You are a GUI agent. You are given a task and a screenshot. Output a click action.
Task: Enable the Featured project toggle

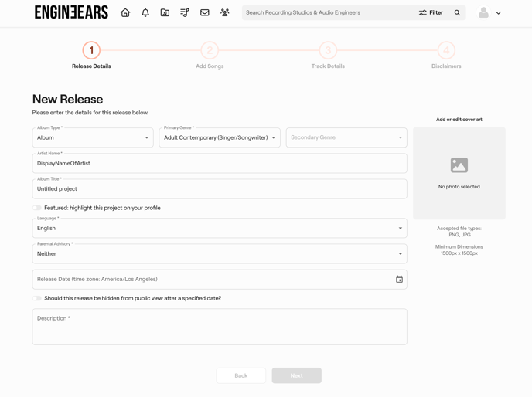coord(37,208)
